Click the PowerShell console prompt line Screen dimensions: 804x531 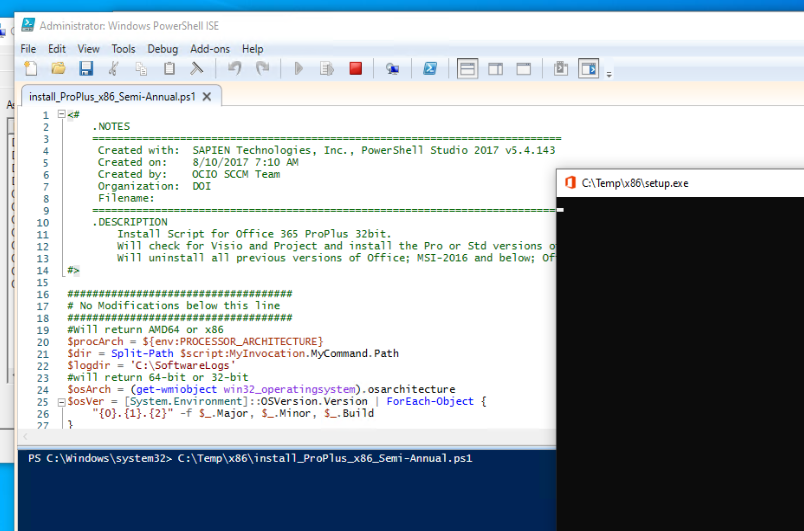pyautogui.click(x=250, y=458)
